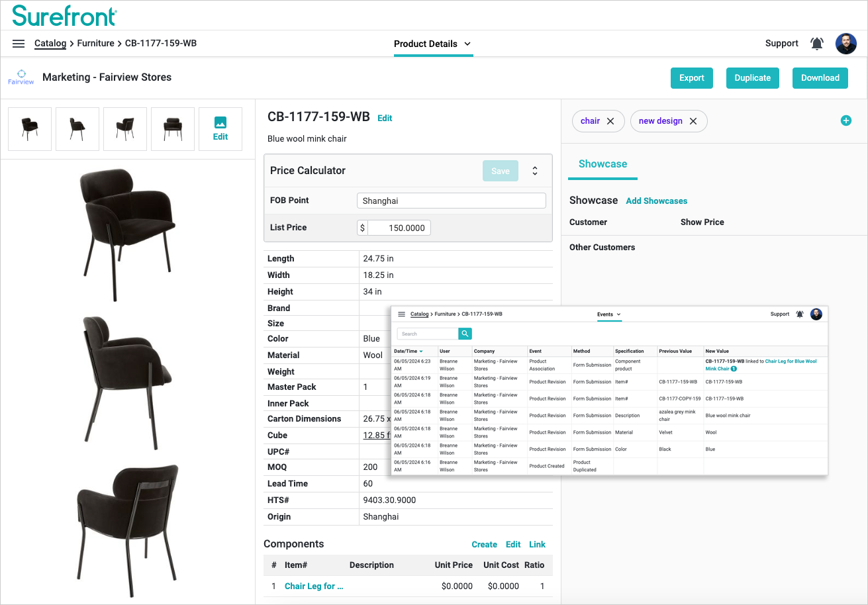The image size is (868, 605).
Task: Click the notifications bell icon
Action: point(817,44)
